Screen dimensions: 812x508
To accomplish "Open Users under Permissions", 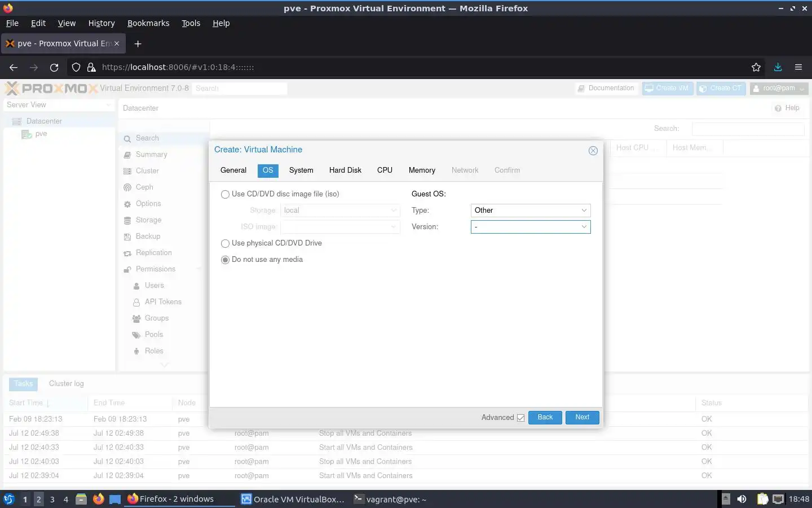I will 154,286.
